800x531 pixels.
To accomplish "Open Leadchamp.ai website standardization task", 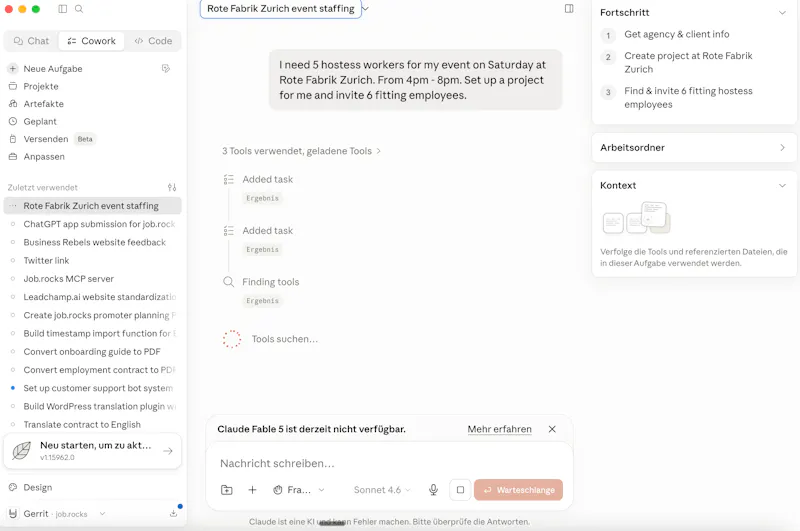I will [92, 297].
